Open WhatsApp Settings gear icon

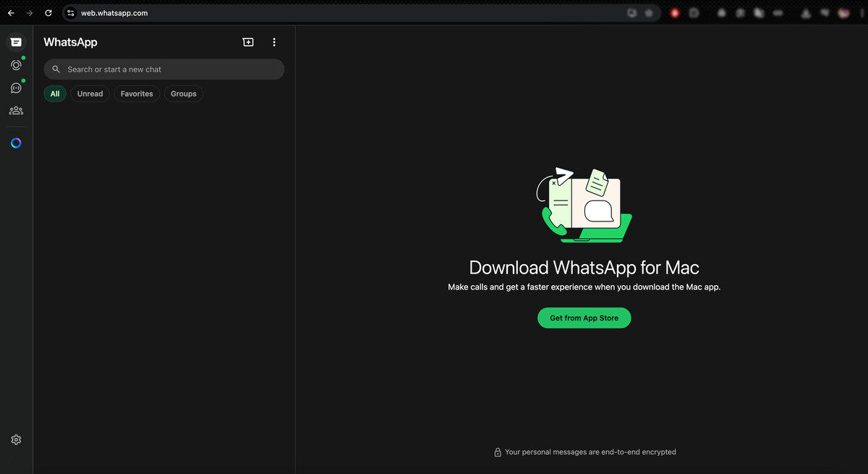16,439
